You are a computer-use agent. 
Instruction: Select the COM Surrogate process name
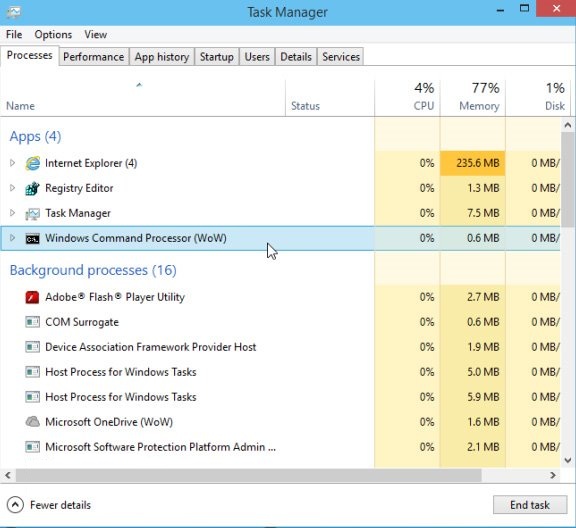pos(82,322)
